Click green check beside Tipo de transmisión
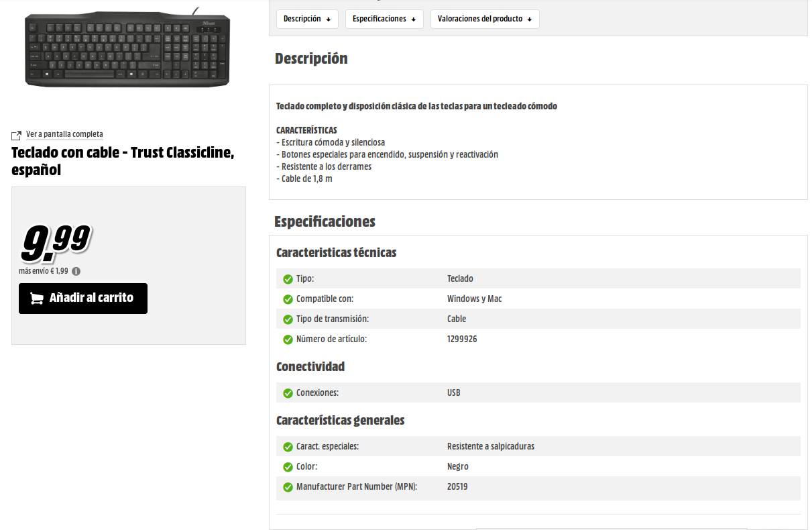This screenshot has width=812, height=530. pyautogui.click(x=288, y=319)
